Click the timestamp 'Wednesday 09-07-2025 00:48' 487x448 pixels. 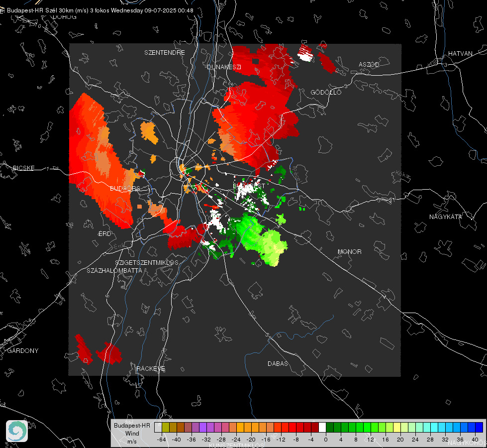point(152,10)
